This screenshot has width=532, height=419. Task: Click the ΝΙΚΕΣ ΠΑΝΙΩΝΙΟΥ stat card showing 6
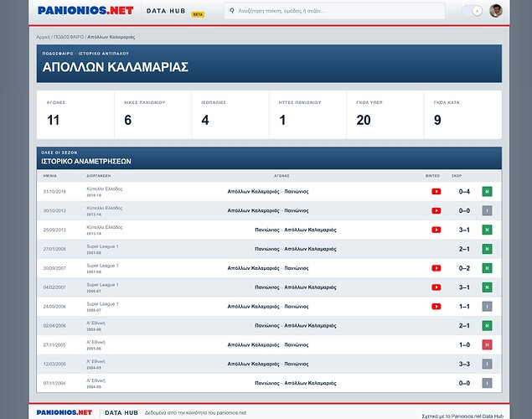pyautogui.click(x=153, y=115)
